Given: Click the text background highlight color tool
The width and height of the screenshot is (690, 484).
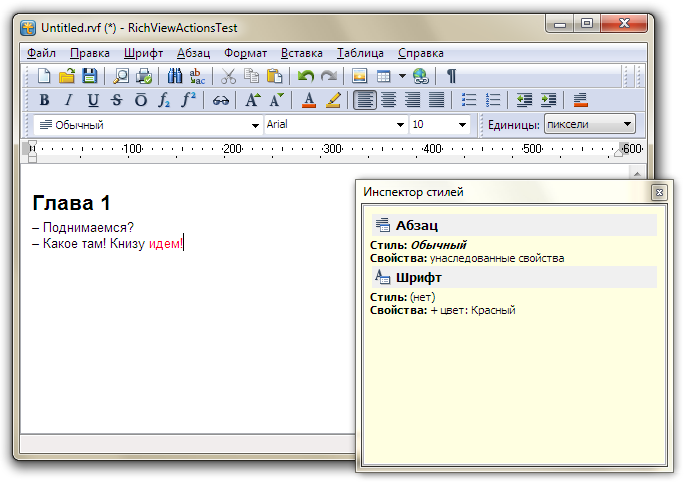Looking at the screenshot, I should [333, 100].
